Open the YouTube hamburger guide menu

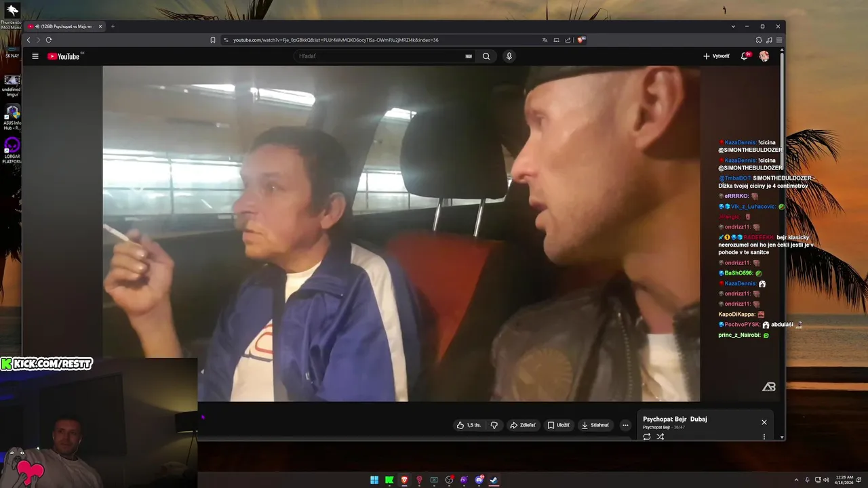(35, 56)
